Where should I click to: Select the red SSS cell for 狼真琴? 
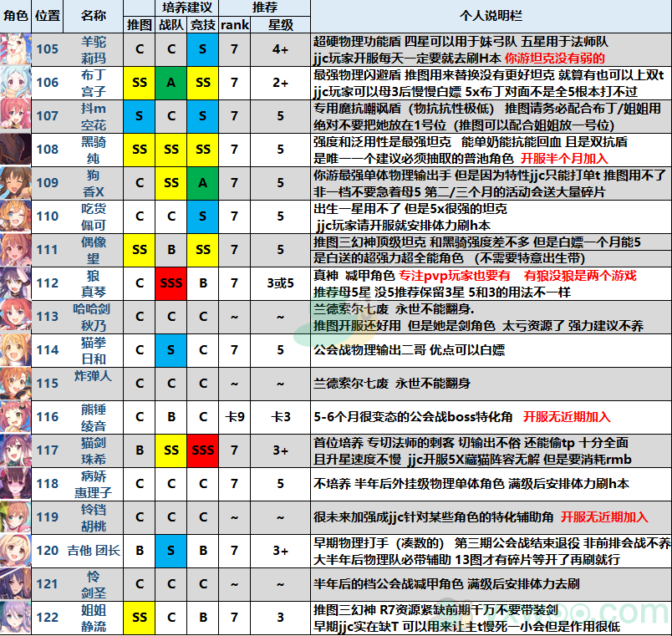point(171,283)
